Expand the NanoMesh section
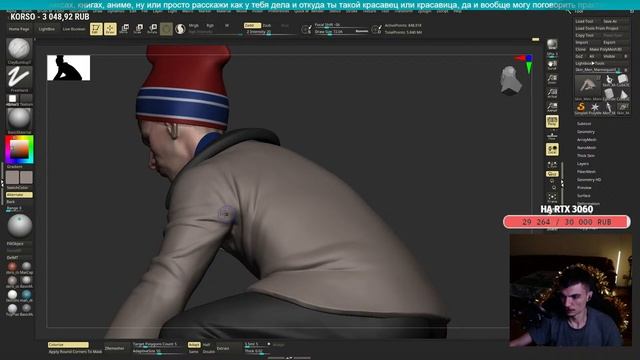 click(x=587, y=148)
